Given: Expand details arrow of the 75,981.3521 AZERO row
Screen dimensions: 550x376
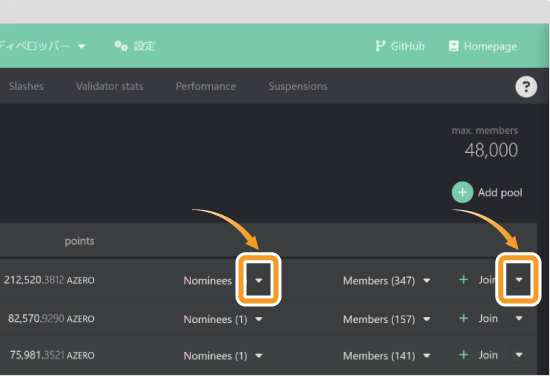Looking at the screenshot, I should coord(519,354).
